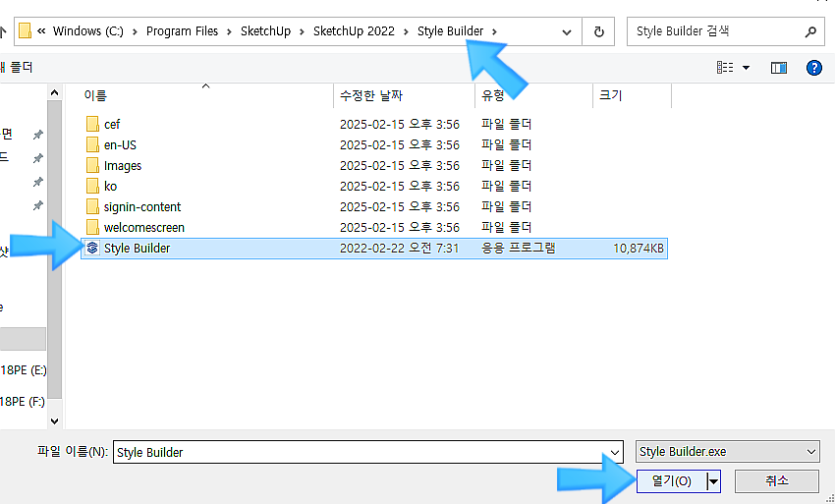
Task: Click the 2022-02-22 오전 7:31 date cell
Action: 399,249
